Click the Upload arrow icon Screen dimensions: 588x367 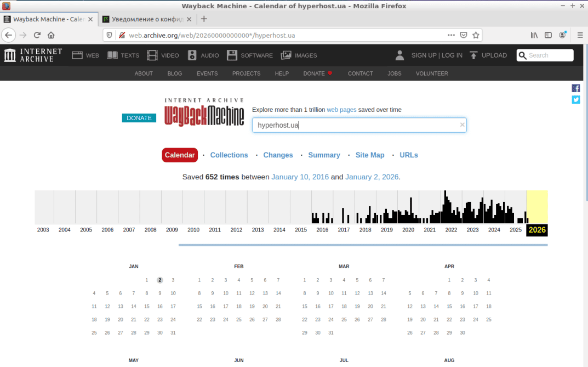click(473, 55)
